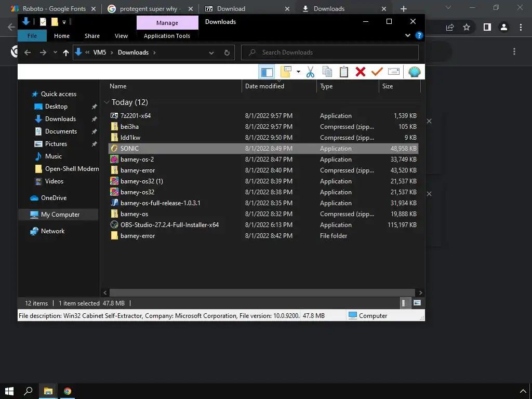Click the Cut scissors icon in toolbar
532x399 pixels.
tap(310, 72)
